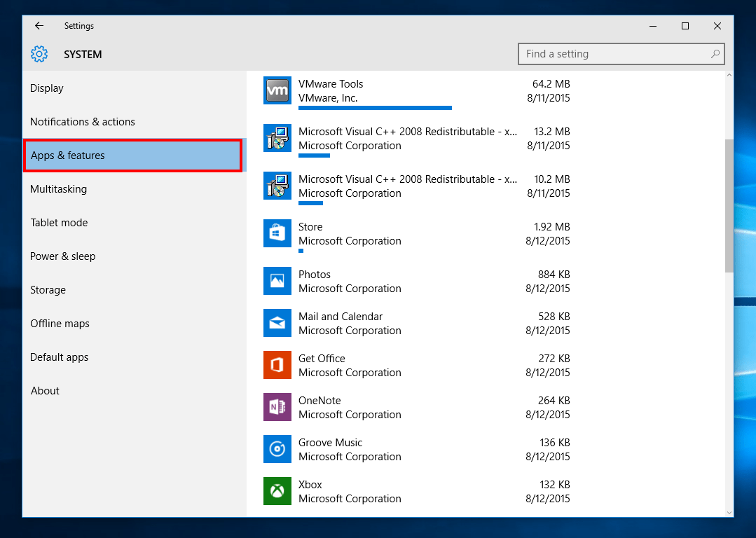This screenshot has height=538, width=756.
Task: Select the Get Office icon
Action: pos(277,365)
